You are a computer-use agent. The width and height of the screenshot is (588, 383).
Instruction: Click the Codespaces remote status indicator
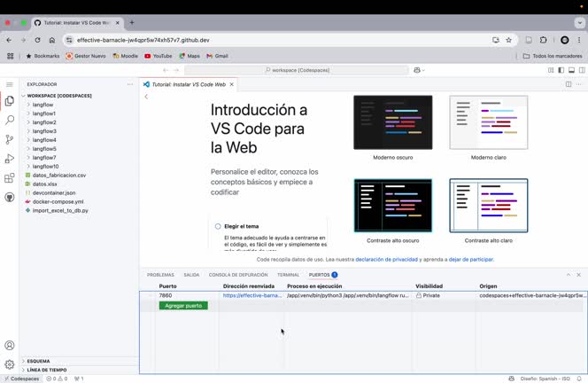(21, 379)
